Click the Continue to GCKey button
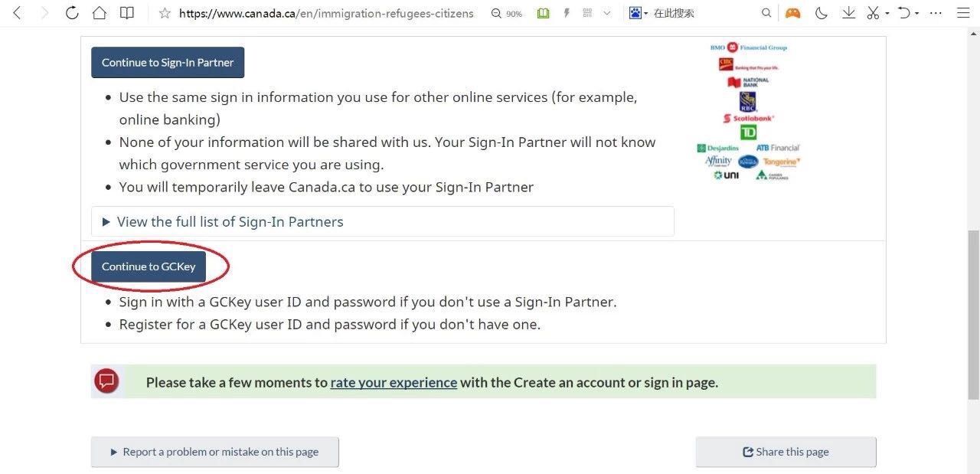 (149, 266)
